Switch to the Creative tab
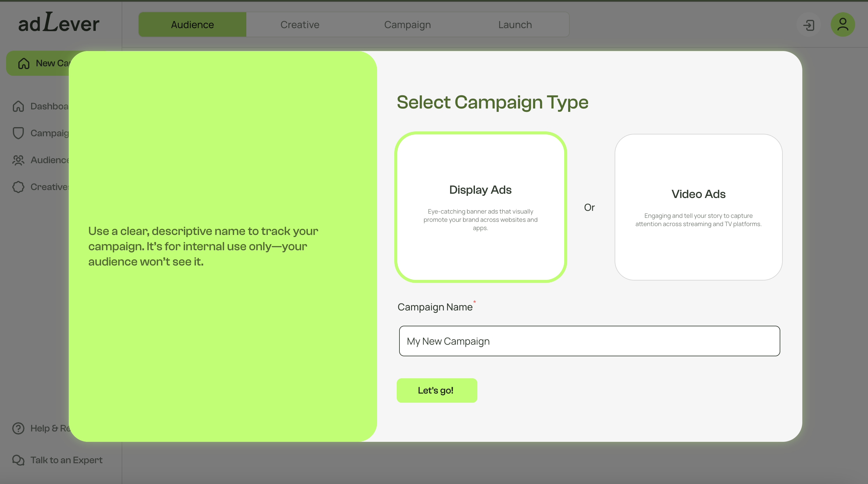 tap(300, 24)
